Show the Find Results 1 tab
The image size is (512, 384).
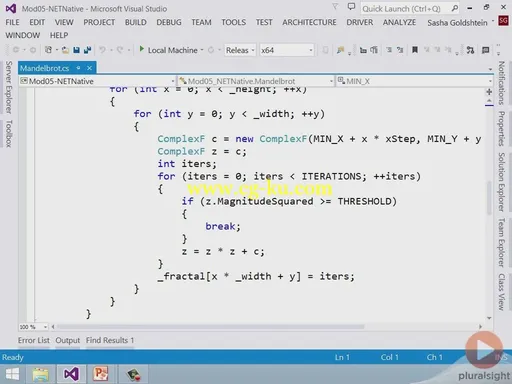click(110, 340)
